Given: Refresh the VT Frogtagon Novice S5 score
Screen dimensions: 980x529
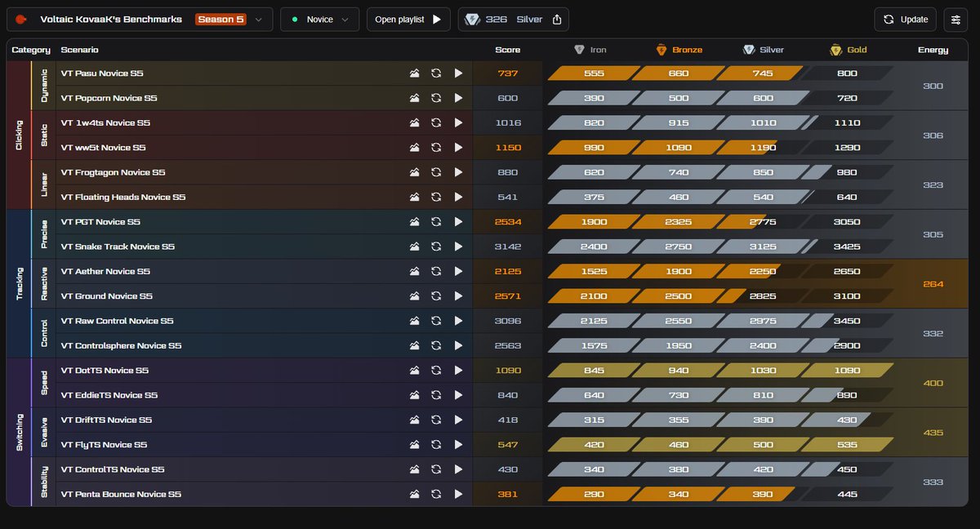Looking at the screenshot, I should pyautogui.click(x=436, y=172).
